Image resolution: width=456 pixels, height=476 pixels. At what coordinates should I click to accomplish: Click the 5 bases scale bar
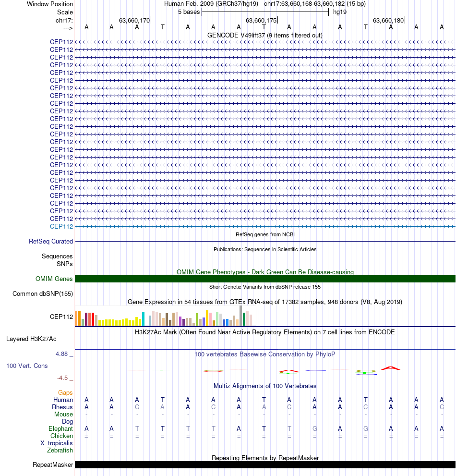265,12
